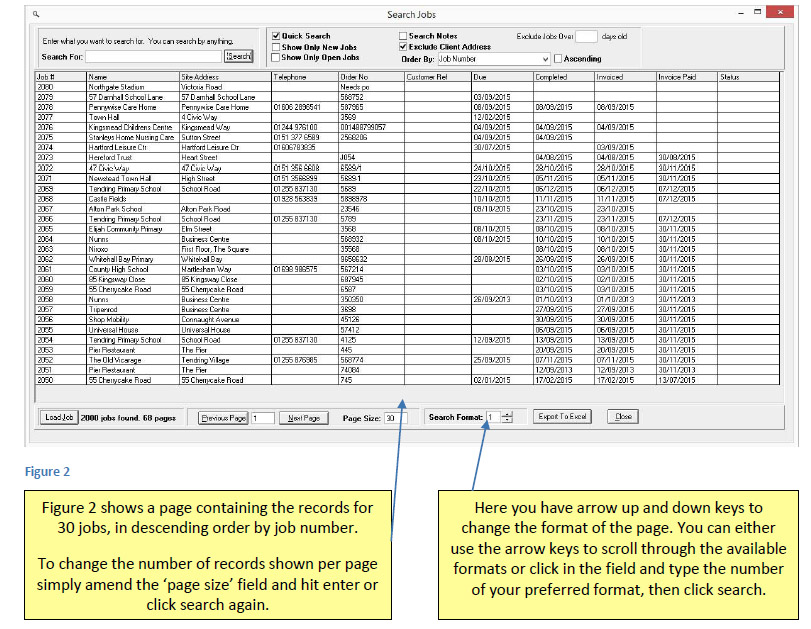Click the Load Job button
This screenshot has height=629, width=811.
click(x=59, y=417)
